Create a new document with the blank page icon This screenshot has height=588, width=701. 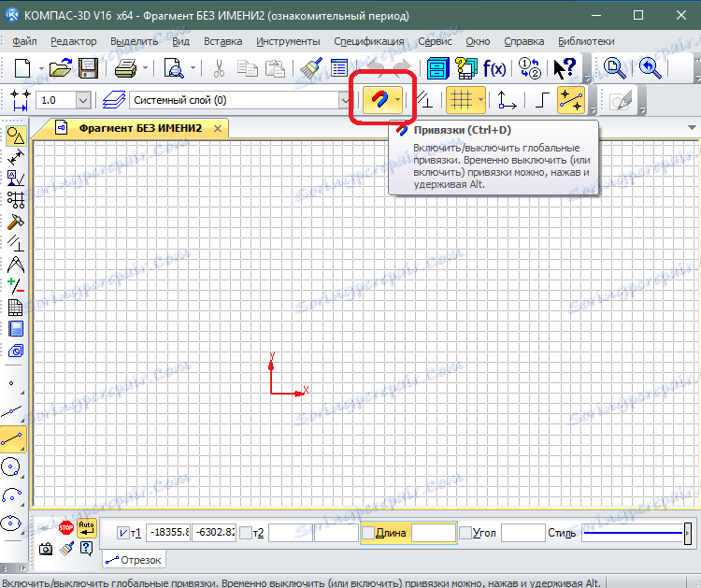point(22,68)
